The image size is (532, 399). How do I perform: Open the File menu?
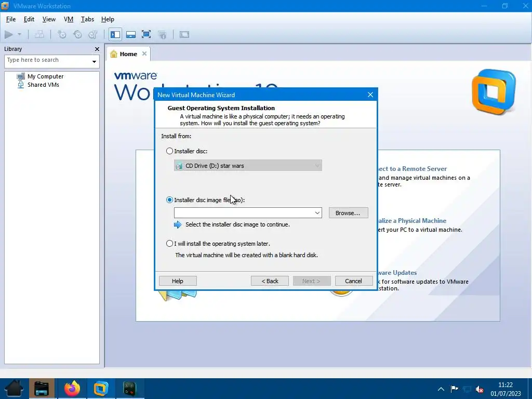(11, 19)
